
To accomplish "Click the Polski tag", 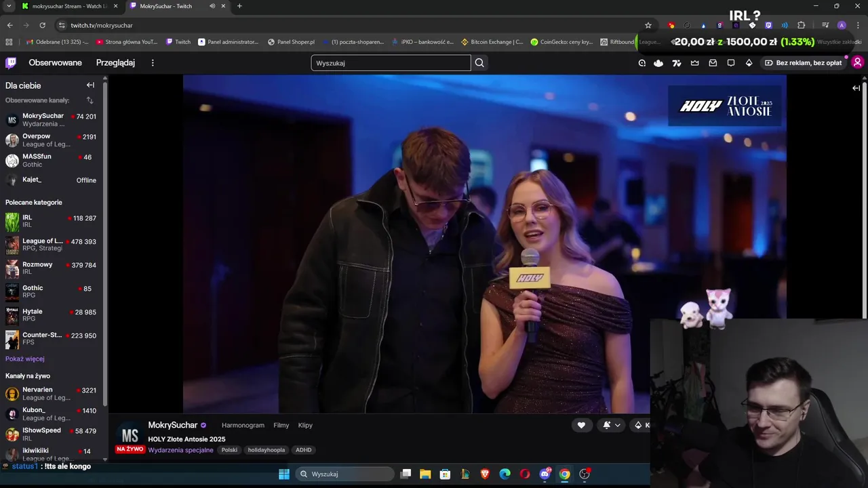I will point(229,450).
